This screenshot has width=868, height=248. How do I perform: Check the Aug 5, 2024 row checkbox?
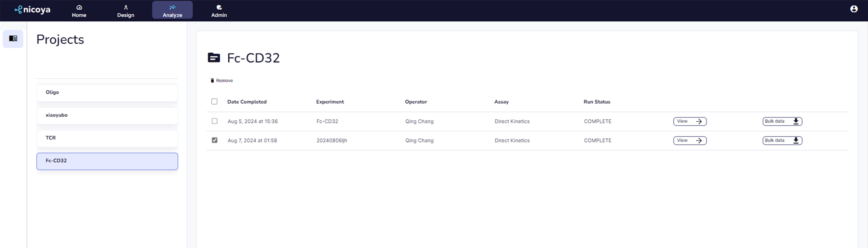coord(214,121)
